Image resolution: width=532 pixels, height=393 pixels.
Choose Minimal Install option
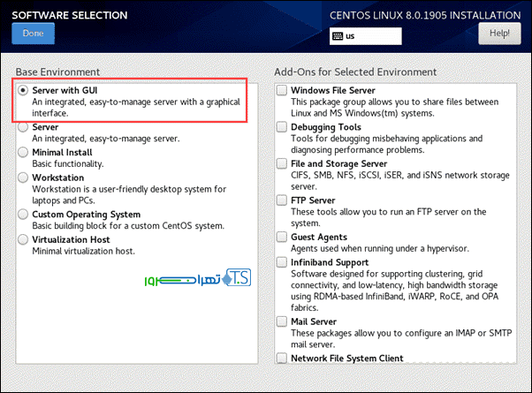pyautogui.click(x=23, y=152)
